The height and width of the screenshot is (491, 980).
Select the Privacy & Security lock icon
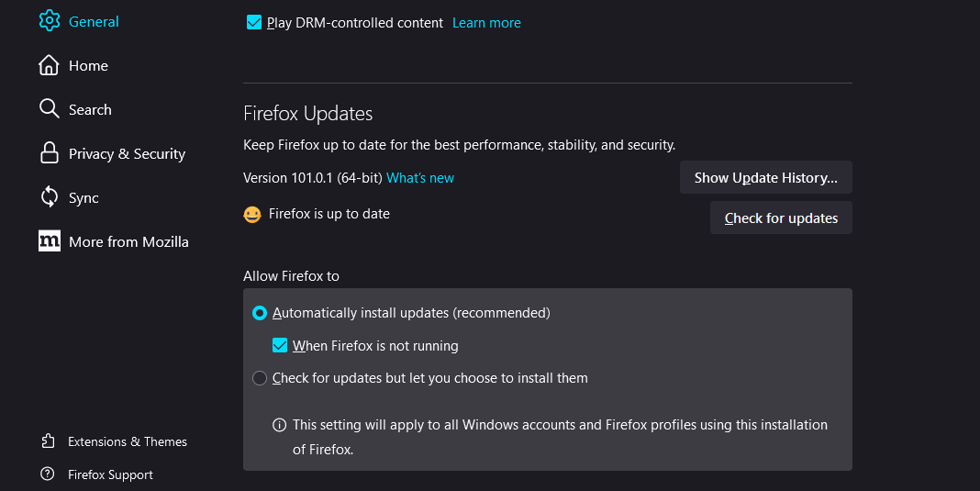point(50,152)
